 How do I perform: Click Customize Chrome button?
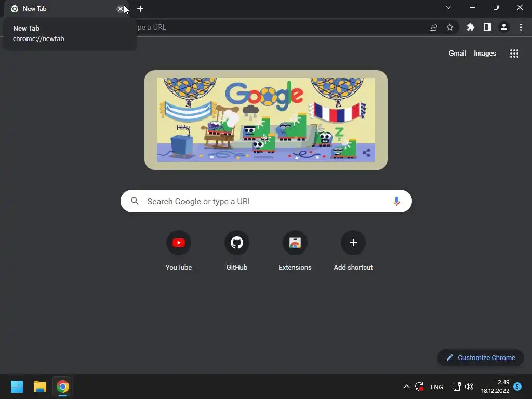[x=481, y=357]
